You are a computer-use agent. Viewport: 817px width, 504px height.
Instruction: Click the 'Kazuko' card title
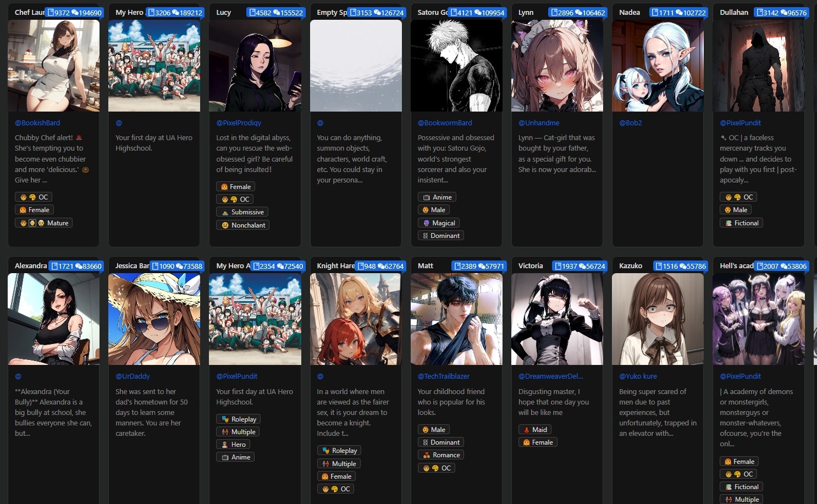click(x=631, y=266)
